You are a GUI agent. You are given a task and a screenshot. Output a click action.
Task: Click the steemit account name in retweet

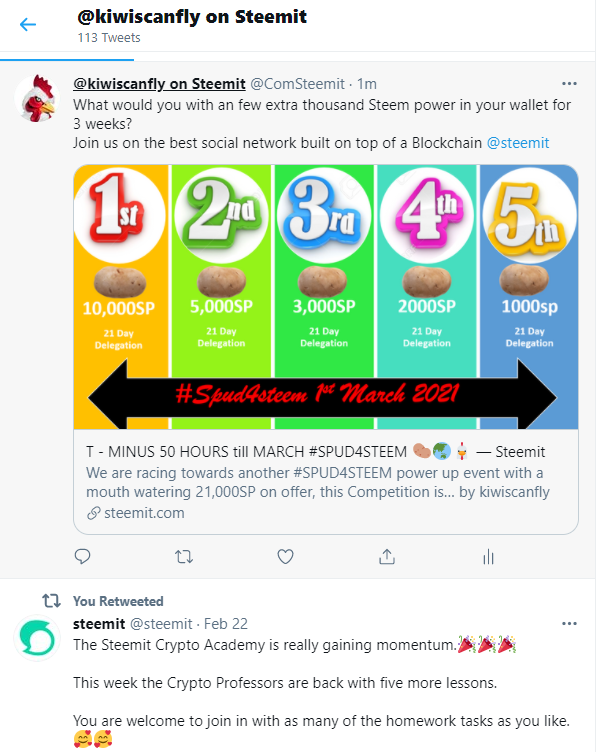(x=99, y=624)
